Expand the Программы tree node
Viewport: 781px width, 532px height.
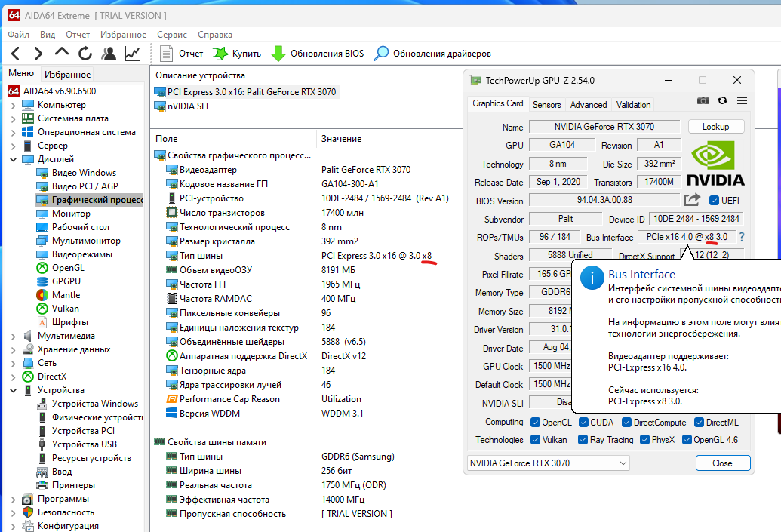(x=14, y=499)
